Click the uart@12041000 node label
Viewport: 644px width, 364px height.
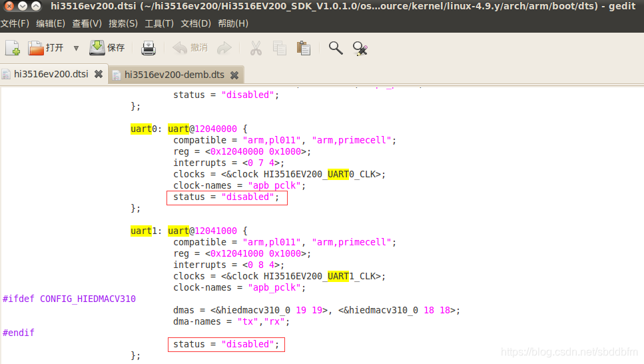pyautogui.click(x=202, y=231)
